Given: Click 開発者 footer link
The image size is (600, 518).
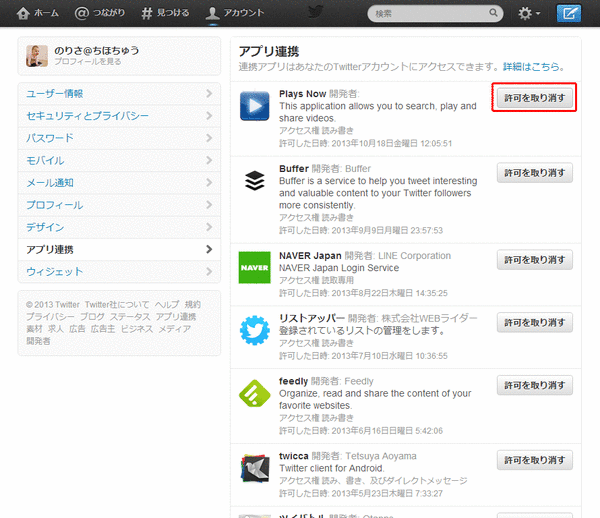Looking at the screenshot, I should (38, 341).
